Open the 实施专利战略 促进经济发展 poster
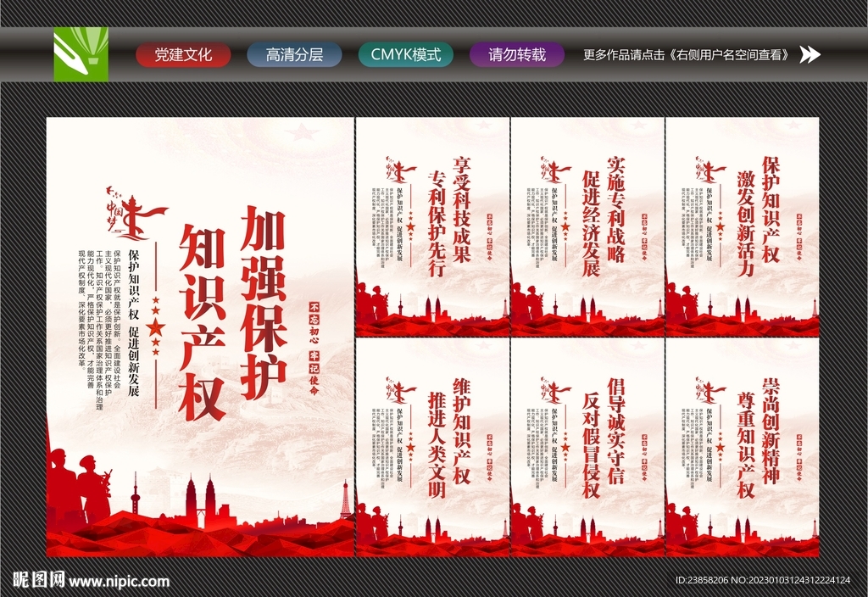Viewport: 868px width, 597px height. pos(587,227)
